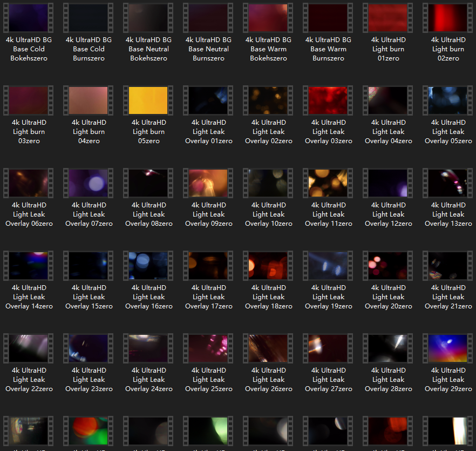This screenshot has width=476, height=451.
Task: Click Light Leak Overlay 25zero magenta thumbnail
Action: [208, 348]
